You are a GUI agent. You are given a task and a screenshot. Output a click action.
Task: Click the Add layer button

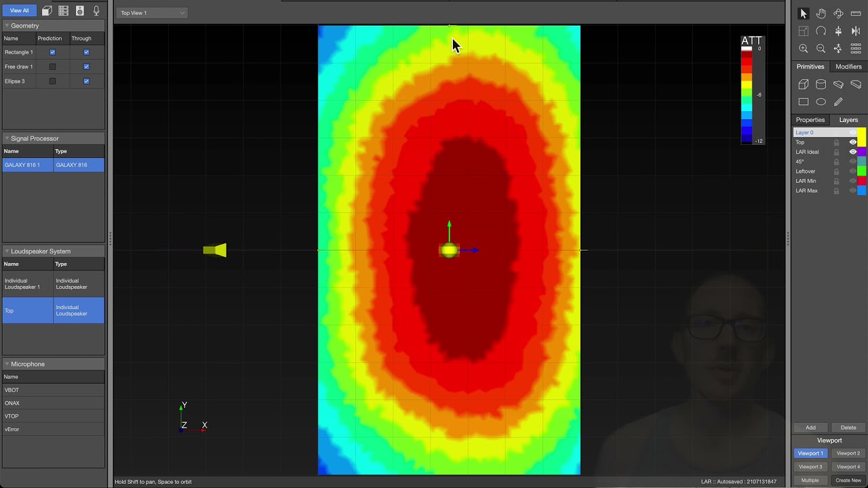click(x=810, y=428)
